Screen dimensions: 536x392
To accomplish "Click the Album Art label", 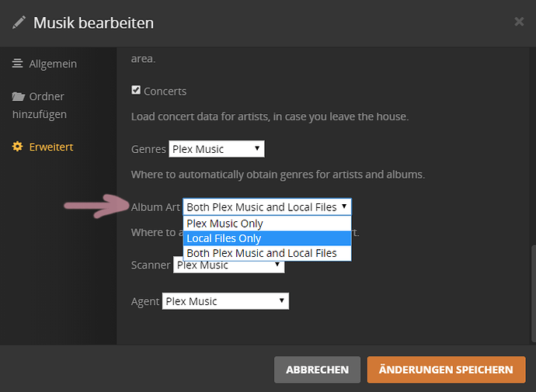I will (155, 207).
